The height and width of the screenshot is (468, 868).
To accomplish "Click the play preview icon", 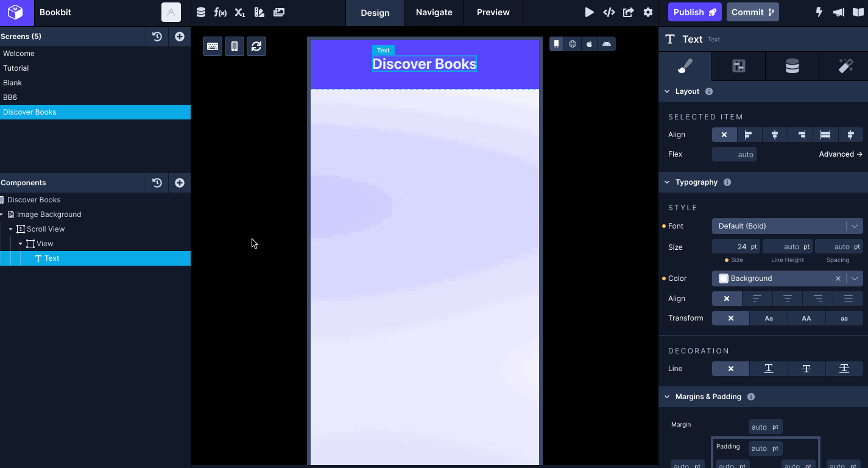I will click(x=589, y=12).
